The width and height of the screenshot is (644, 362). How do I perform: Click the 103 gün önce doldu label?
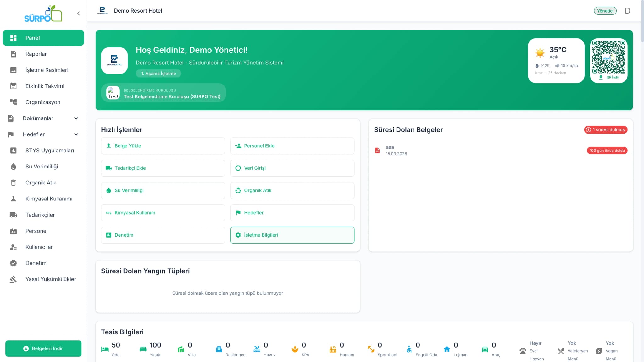click(x=607, y=151)
